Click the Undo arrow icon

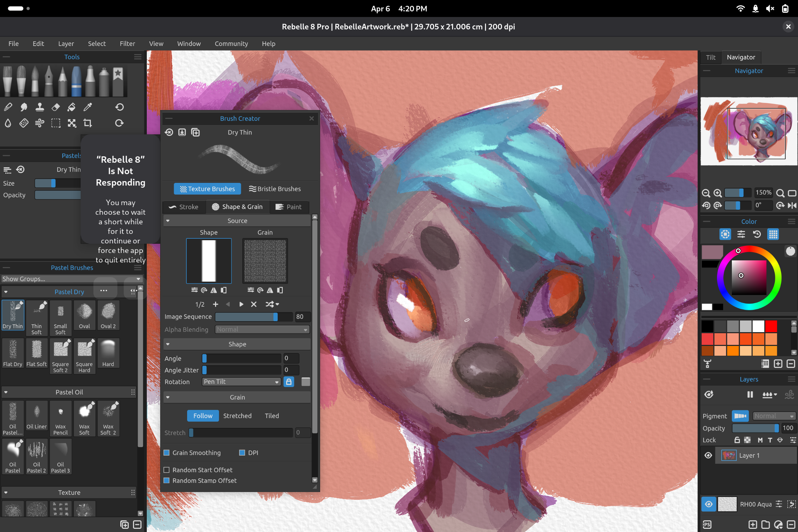click(x=119, y=107)
